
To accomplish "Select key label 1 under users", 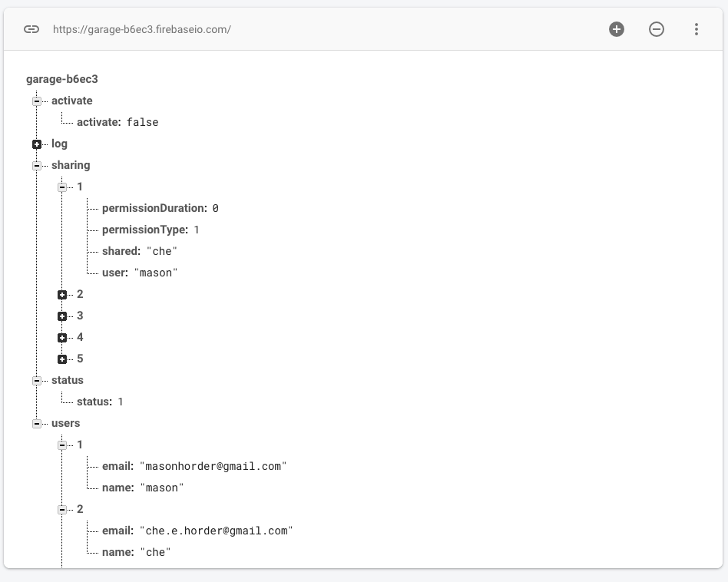I will coord(80,445).
